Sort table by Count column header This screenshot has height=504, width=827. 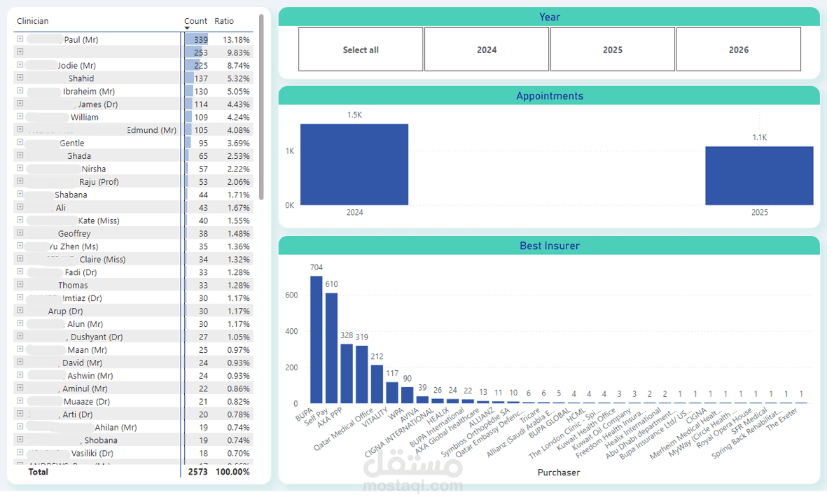[195, 21]
